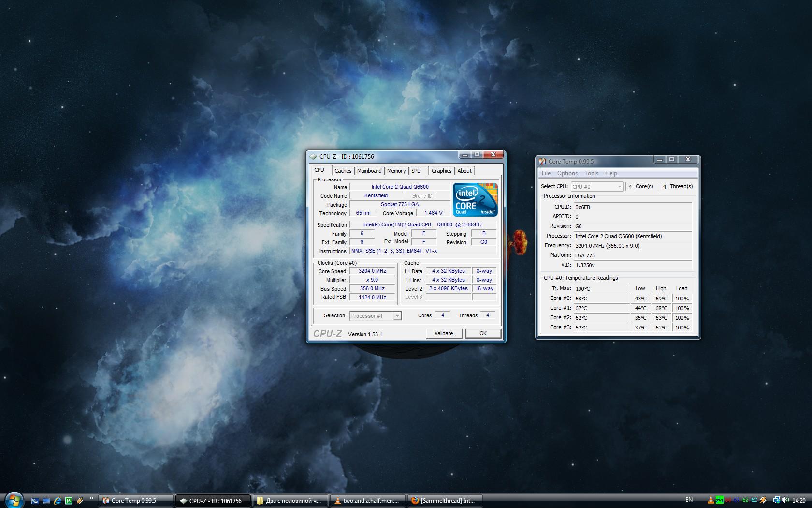Click the OK button in CPU-Z
Viewport: 812px width, 508px height.
coord(483,333)
